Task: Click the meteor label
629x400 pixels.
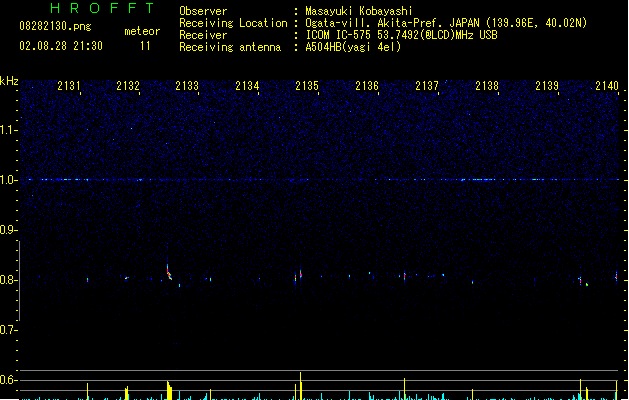Action: tap(142, 31)
